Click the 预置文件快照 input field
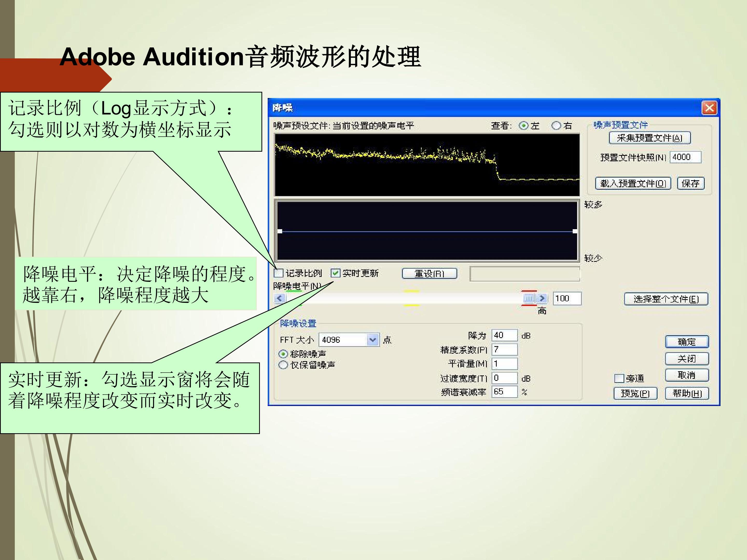The height and width of the screenshot is (560, 747). 686,157
